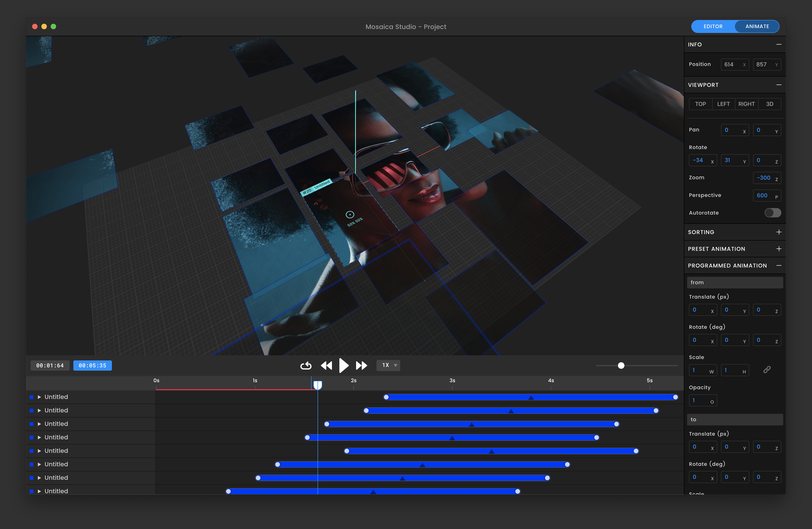Click the fast-forward playback icon

coord(361,366)
